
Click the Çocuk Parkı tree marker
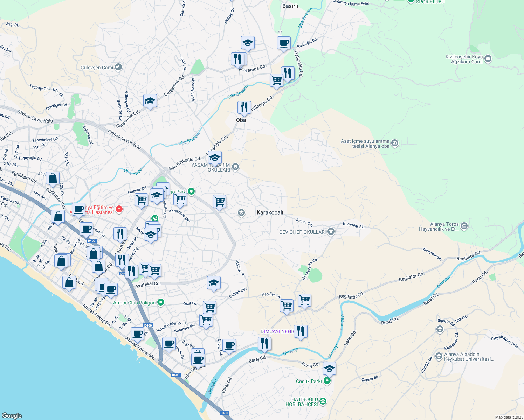(327, 380)
